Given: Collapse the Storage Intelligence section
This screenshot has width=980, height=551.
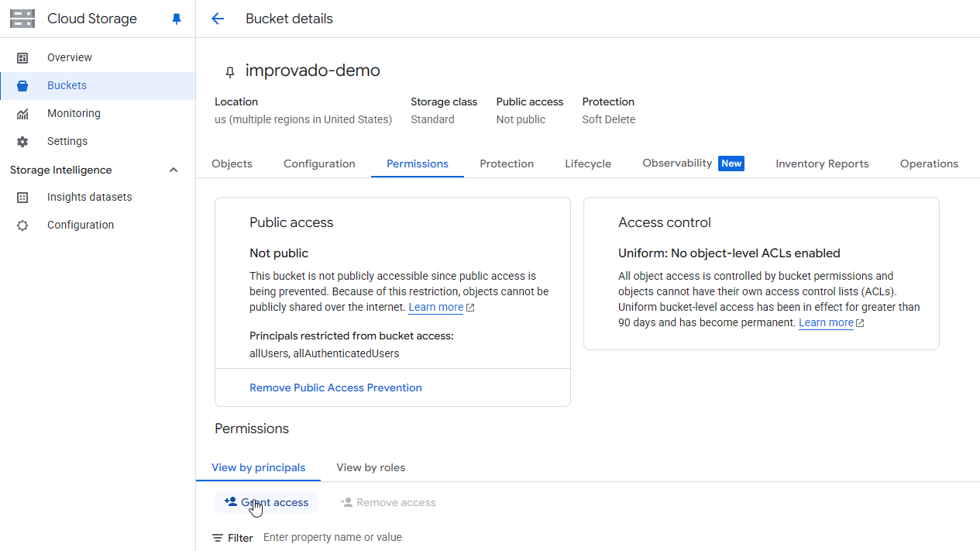Looking at the screenshot, I should [x=174, y=170].
